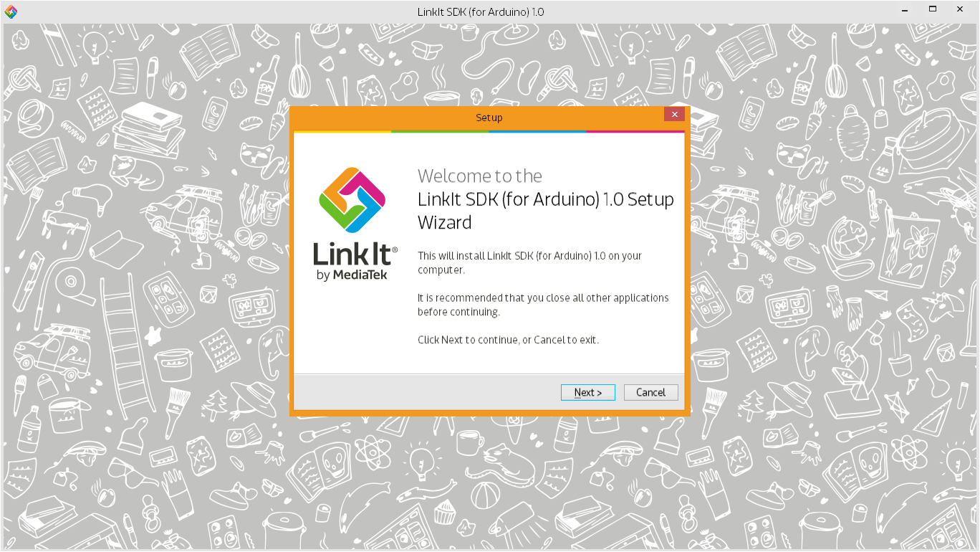Viewport: 980px width, 552px height.
Task: Click the wizard title 'LinkIt SDK (for Arduino) 1.0'
Action: click(x=546, y=199)
